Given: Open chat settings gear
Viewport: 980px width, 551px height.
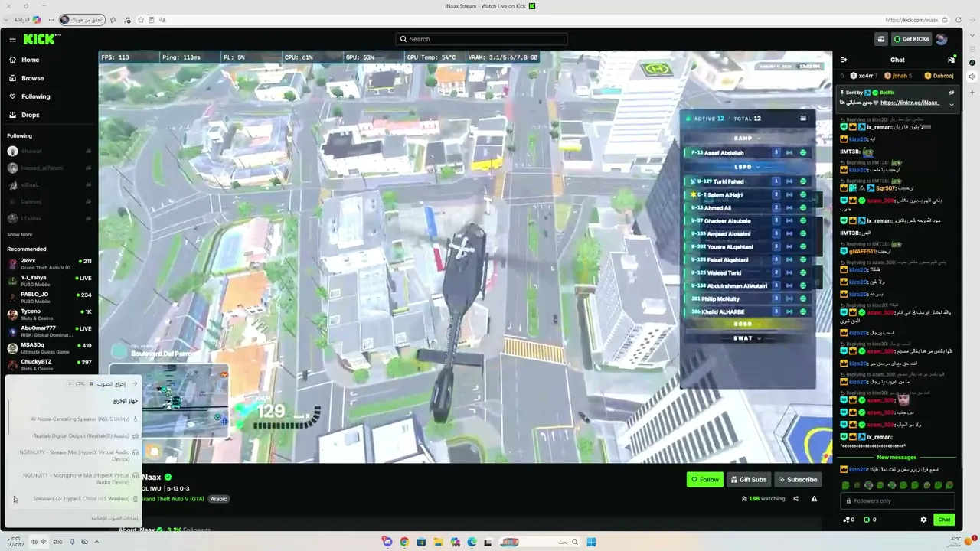Looking at the screenshot, I should tap(923, 520).
